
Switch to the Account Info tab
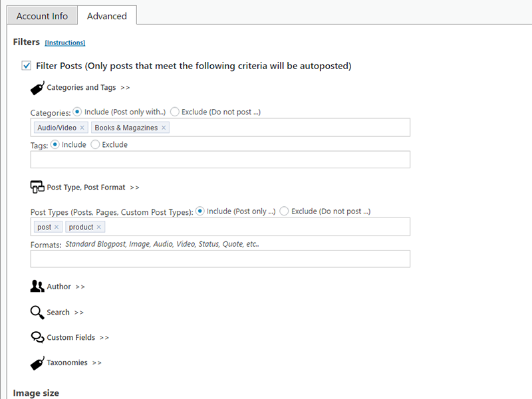pos(42,16)
